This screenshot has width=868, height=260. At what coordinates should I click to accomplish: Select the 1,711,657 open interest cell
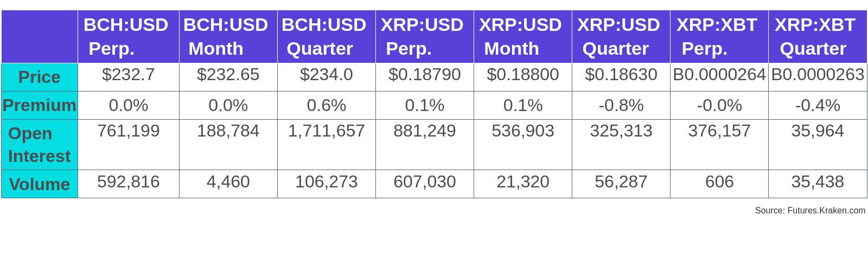pyautogui.click(x=326, y=131)
